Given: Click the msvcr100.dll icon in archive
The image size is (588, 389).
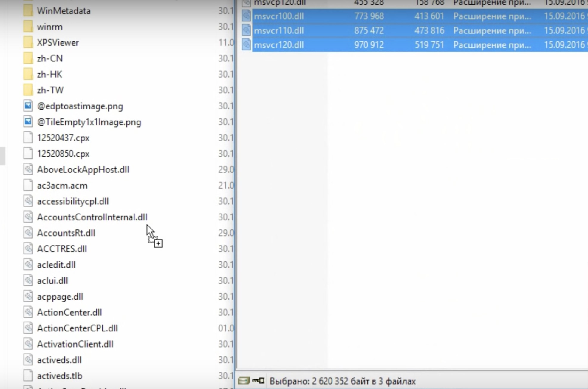Looking at the screenshot, I should point(246,16).
